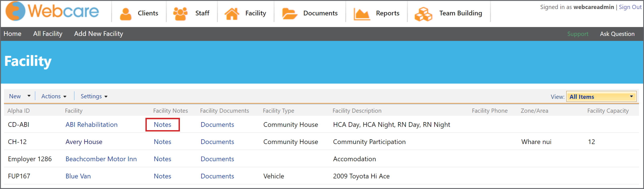Go to the All Facility tab
The height and width of the screenshot is (189, 644).
pyautogui.click(x=48, y=34)
